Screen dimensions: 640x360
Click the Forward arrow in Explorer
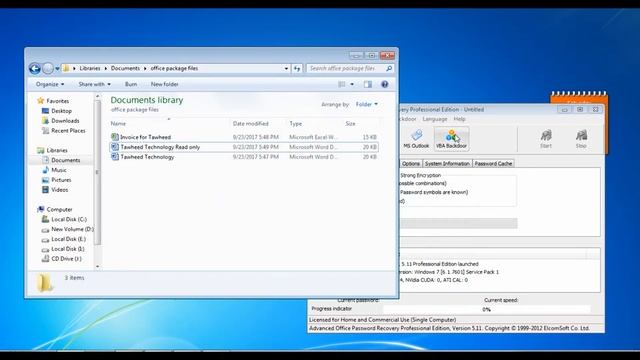click(48, 69)
